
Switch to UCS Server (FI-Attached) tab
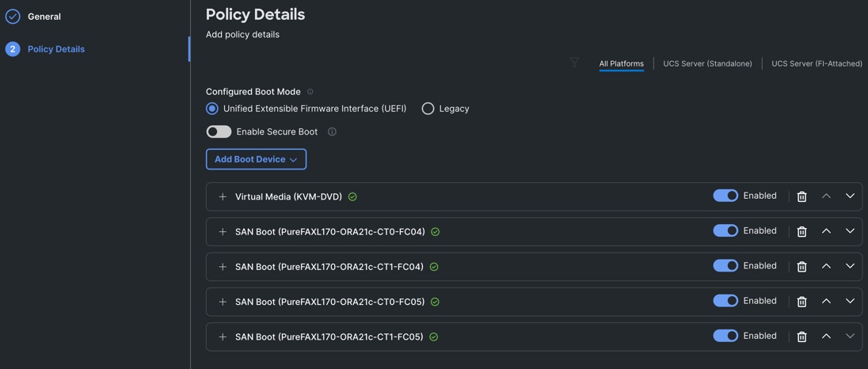817,63
